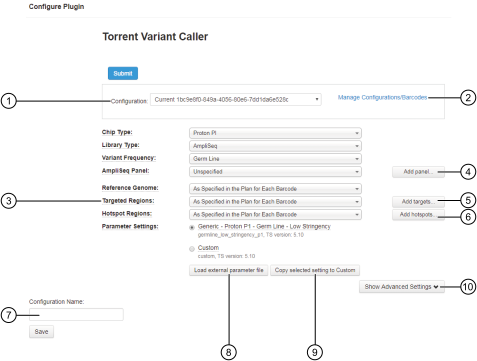Viewport: 477px width, 361px height.
Task: Click Copy selected setting to Custom
Action: (315, 270)
